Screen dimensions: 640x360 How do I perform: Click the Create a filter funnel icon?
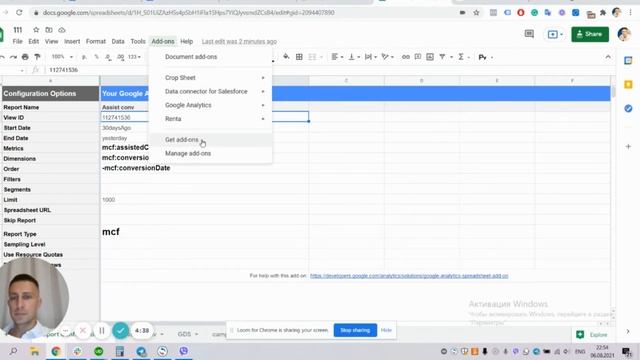pyautogui.click(x=442, y=57)
